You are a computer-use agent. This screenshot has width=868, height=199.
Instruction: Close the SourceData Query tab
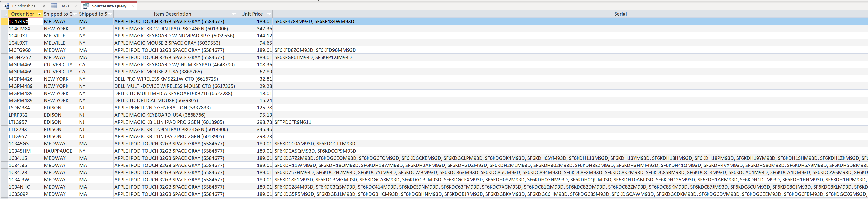tap(133, 6)
